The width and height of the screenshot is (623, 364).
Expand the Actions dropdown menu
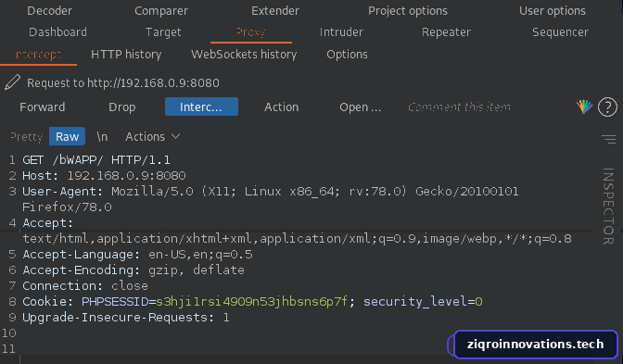[153, 136]
